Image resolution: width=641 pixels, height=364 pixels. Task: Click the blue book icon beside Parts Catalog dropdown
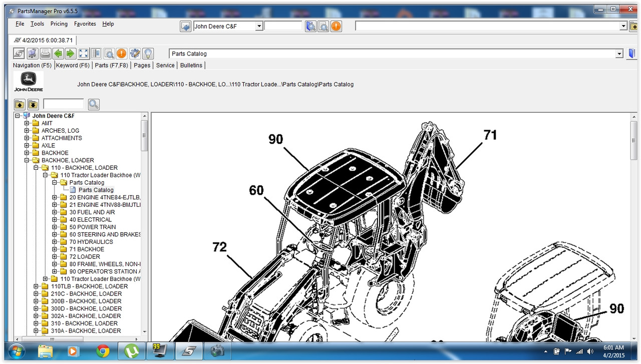632,54
